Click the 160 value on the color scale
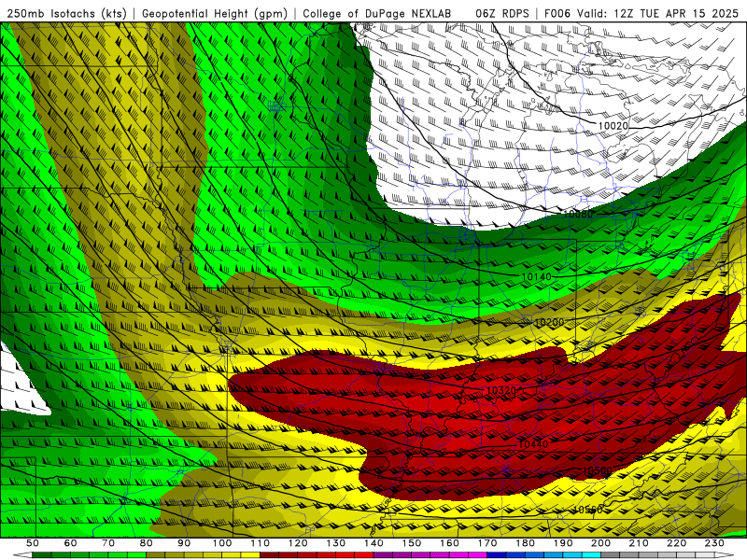747x560 pixels. pos(449,543)
